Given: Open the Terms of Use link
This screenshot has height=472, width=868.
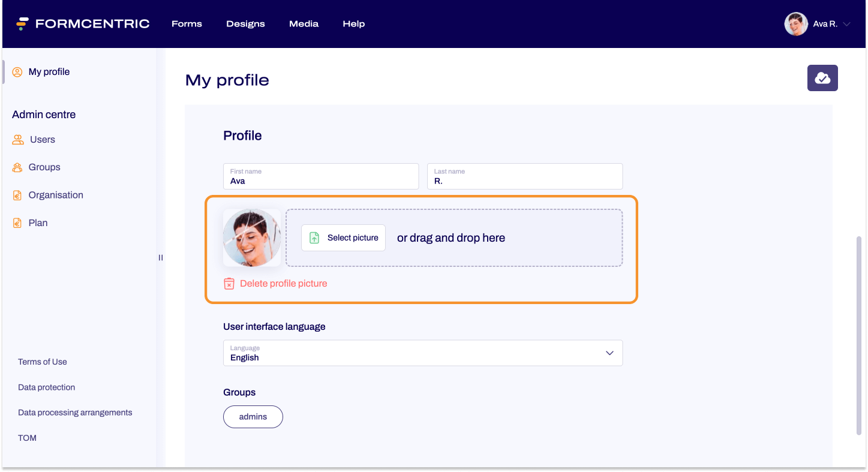Looking at the screenshot, I should click(x=42, y=362).
